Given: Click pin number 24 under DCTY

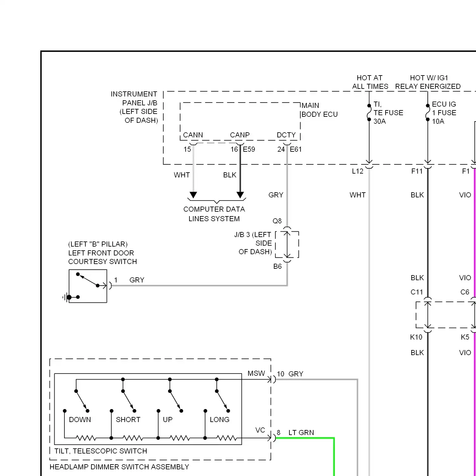Looking at the screenshot, I should pyautogui.click(x=281, y=149).
